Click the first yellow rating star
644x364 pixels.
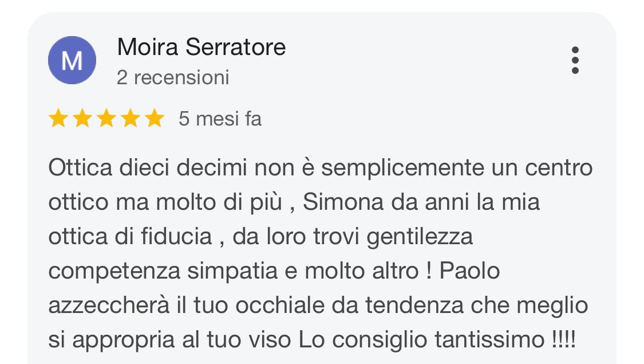(58, 119)
